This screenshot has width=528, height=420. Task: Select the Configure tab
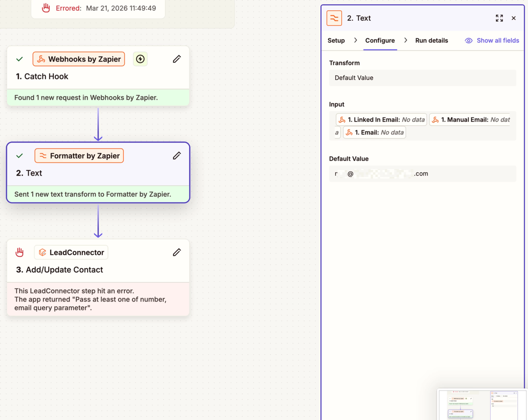(380, 41)
